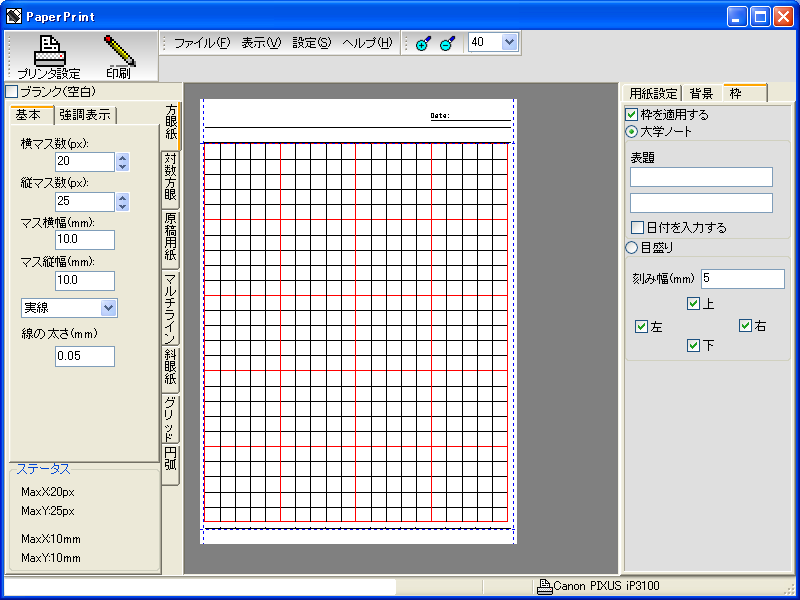Click the Canon PIXUS printer status icon
The width and height of the screenshot is (800, 600).
click(x=545, y=586)
